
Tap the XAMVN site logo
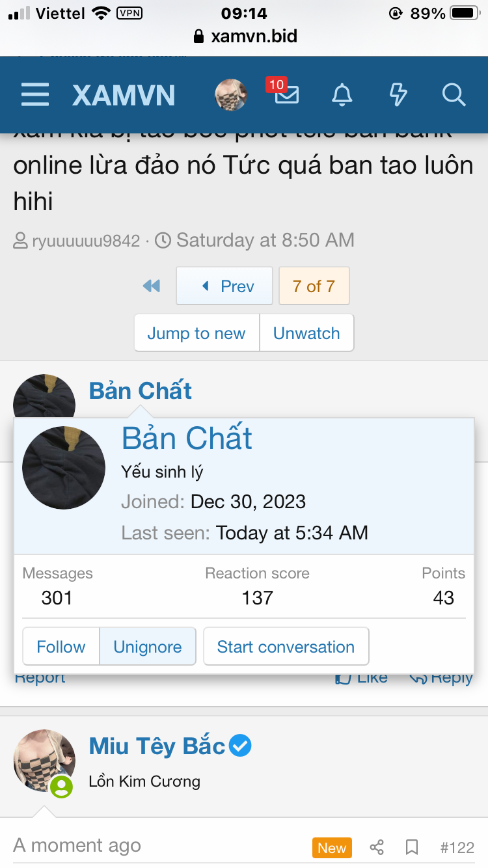124,96
